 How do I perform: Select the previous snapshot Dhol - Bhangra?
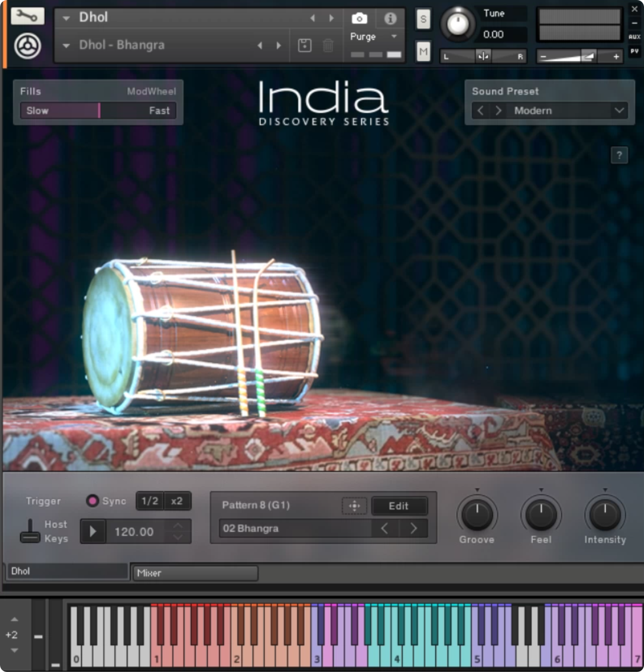[x=260, y=45]
